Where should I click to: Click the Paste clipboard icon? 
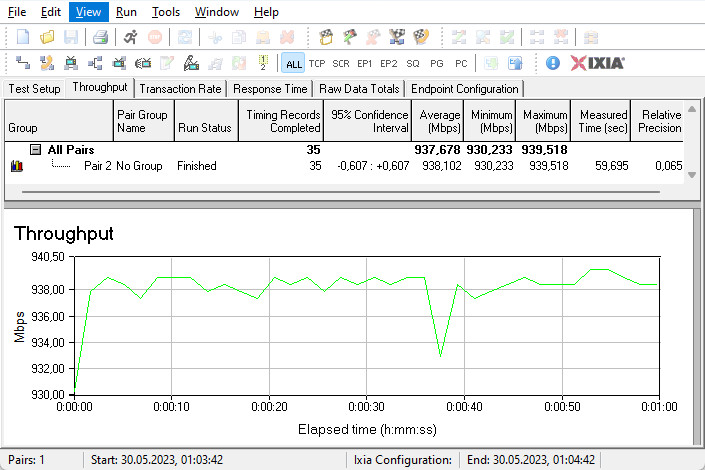[x=263, y=37]
